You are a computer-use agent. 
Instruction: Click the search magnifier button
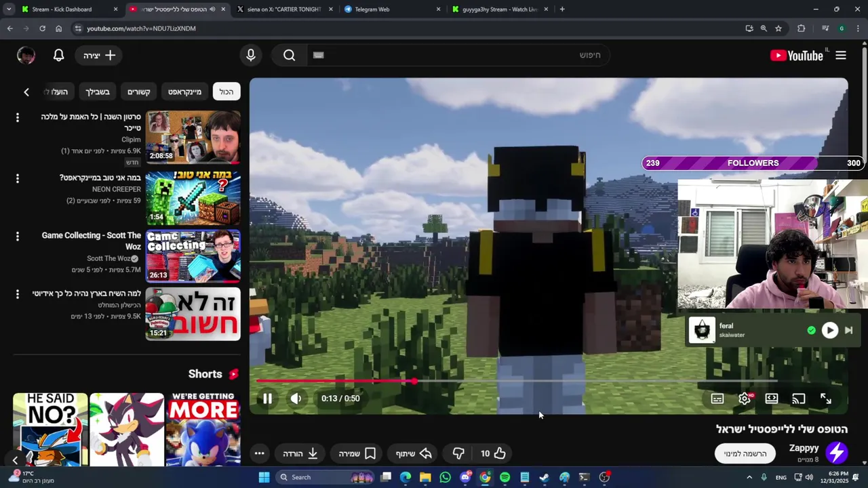pyautogui.click(x=290, y=56)
